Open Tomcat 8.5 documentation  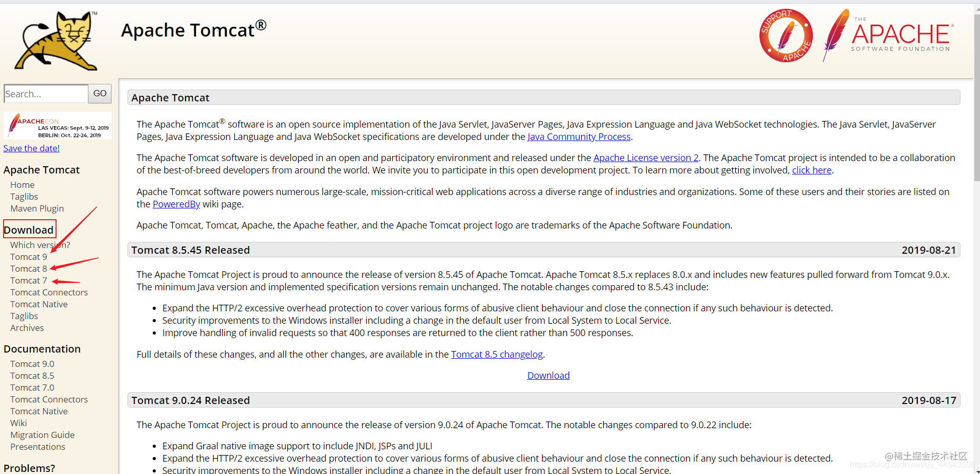(x=32, y=376)
